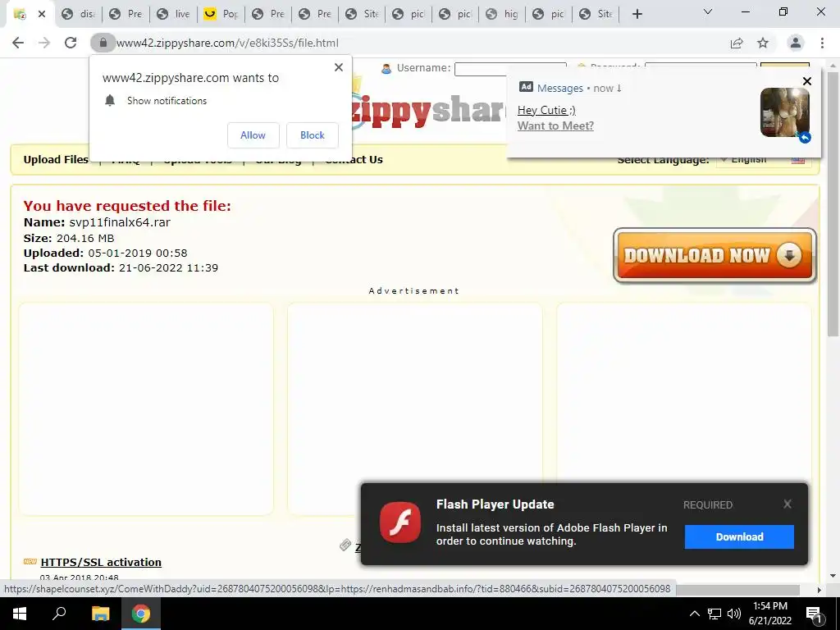Image resolution: width=840 pixels, height=630 pixels.
Task: Open the Select Language dropdown
Action: (x=764, y=160)
